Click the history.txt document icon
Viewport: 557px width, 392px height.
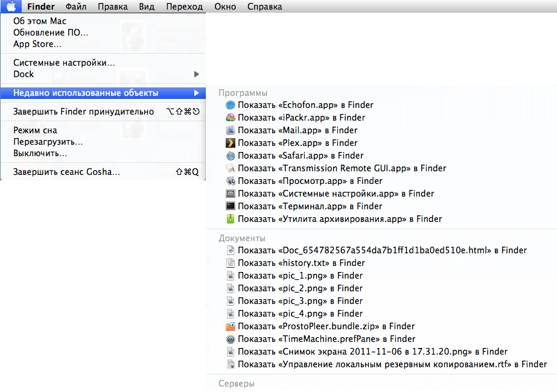(231, 263)
